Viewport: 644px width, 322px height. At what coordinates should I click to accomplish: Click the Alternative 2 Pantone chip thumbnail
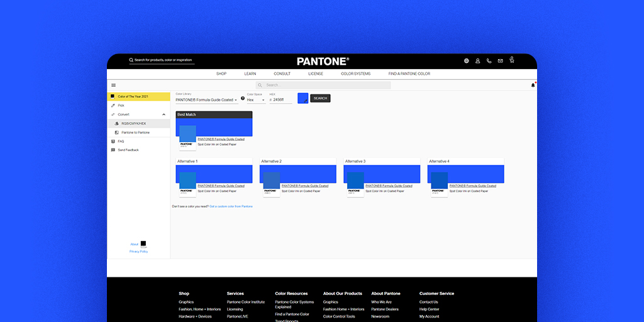(271, 184)
